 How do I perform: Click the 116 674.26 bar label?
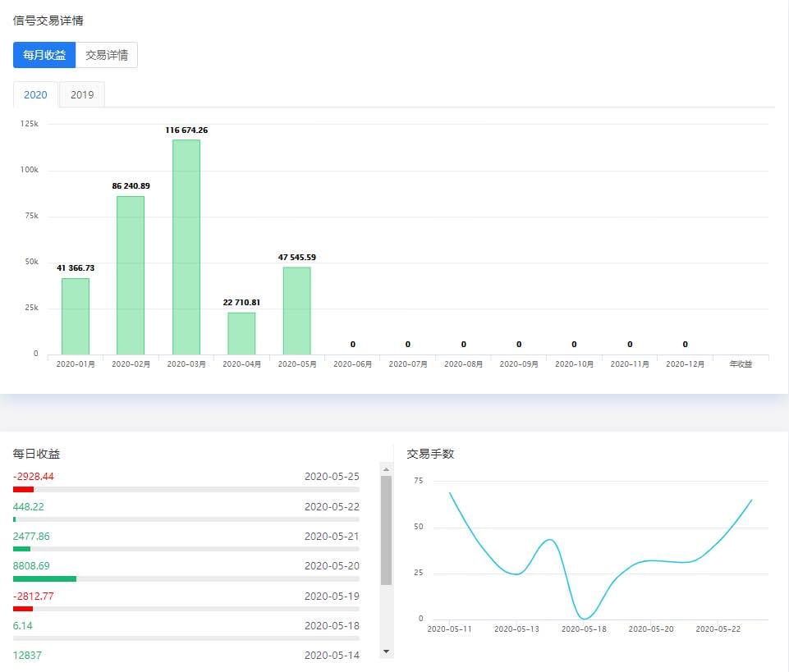186,130
